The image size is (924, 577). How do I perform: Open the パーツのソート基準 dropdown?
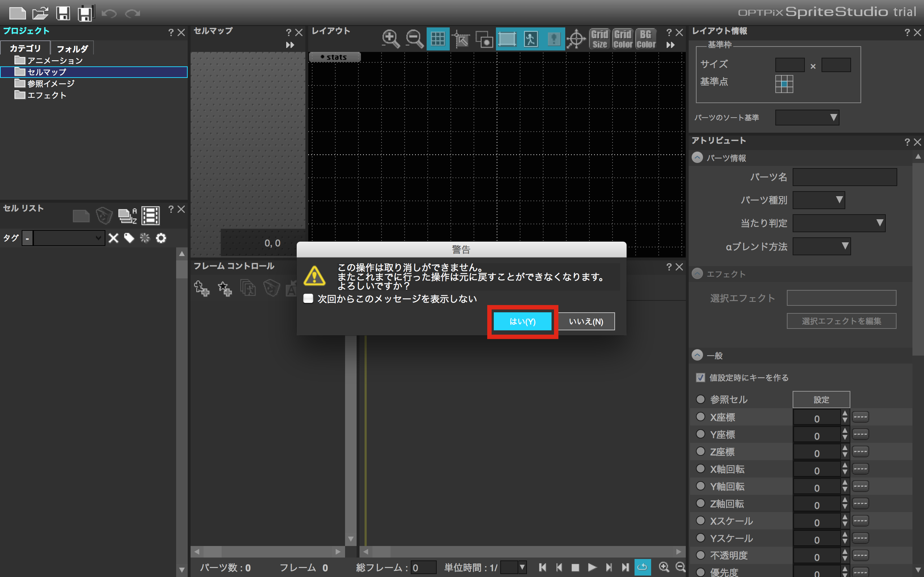pos(807,118)
